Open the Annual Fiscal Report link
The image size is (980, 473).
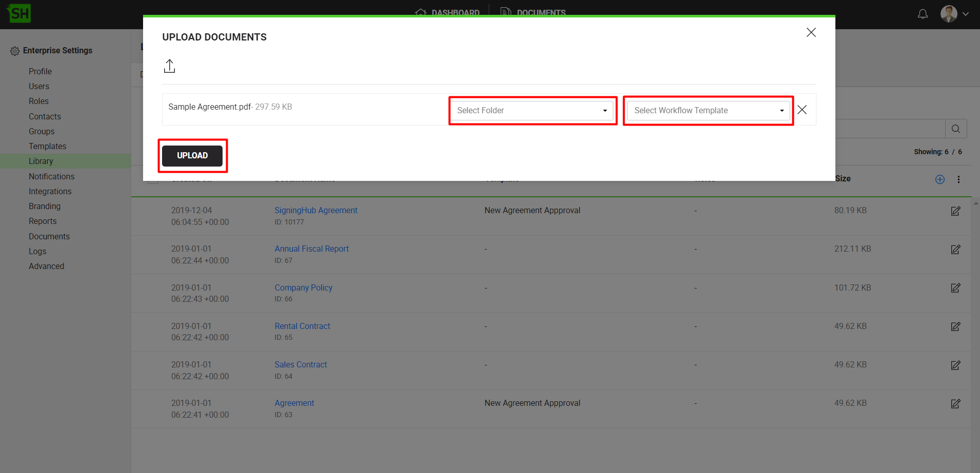click(311, 249)
